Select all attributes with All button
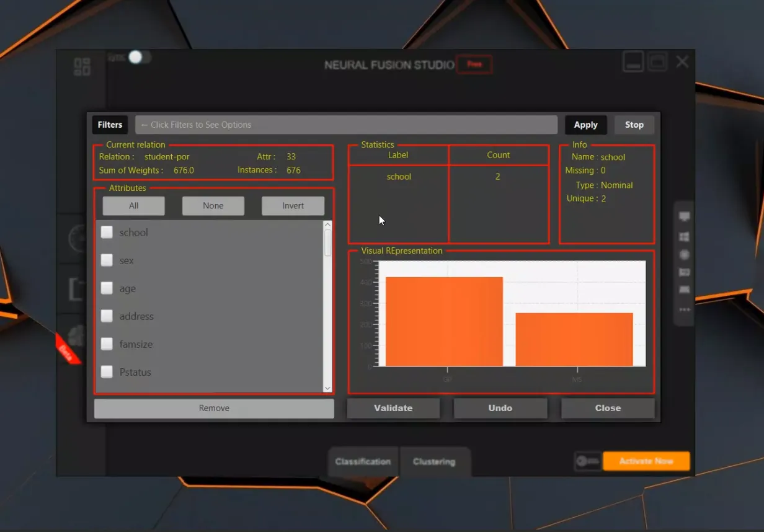Image resolution: width=764 pixels, height=532 pixels. [x=133, y=206]
